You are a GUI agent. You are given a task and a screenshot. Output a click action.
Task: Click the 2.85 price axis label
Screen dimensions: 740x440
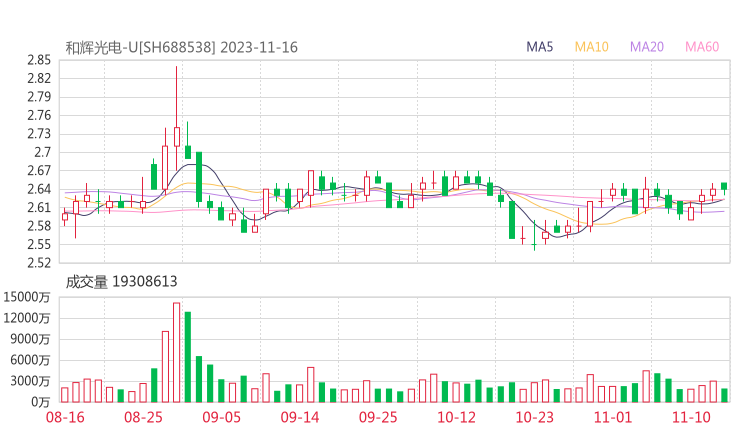39,60
